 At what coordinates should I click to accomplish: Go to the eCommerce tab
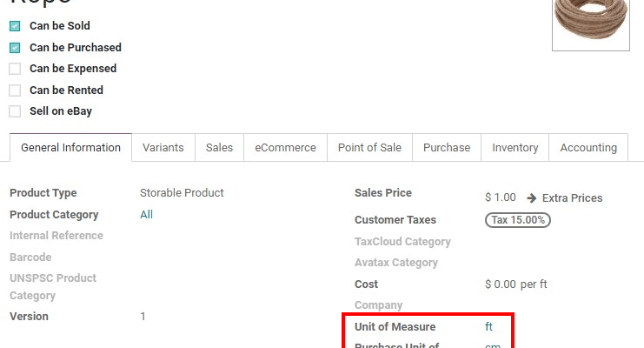[285, 148]
